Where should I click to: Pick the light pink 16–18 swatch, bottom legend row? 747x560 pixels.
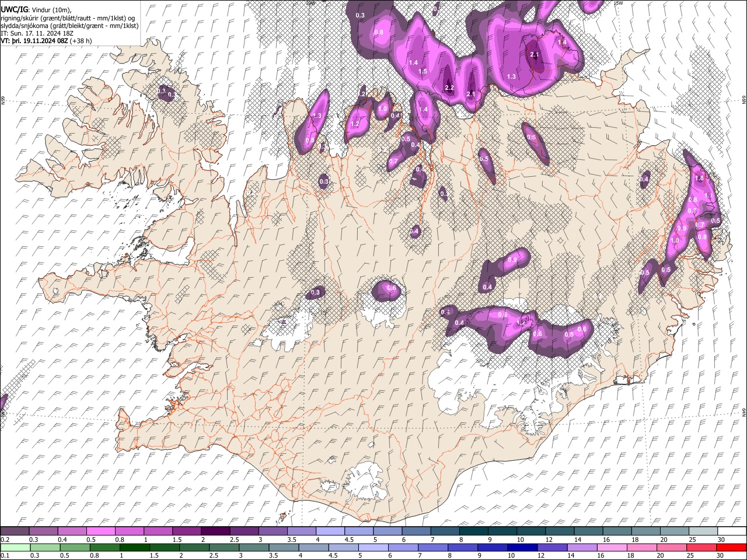[x=612, y=547]
